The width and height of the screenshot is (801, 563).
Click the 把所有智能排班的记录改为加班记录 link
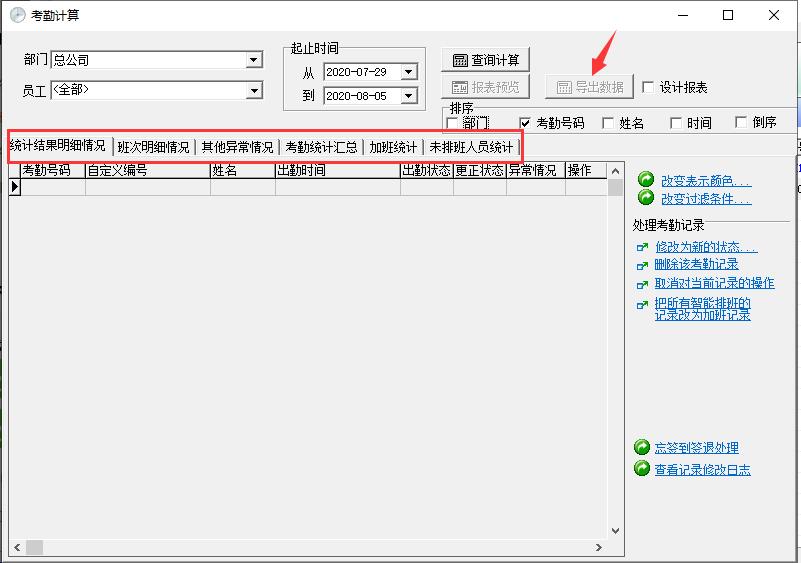pos(702,309)
